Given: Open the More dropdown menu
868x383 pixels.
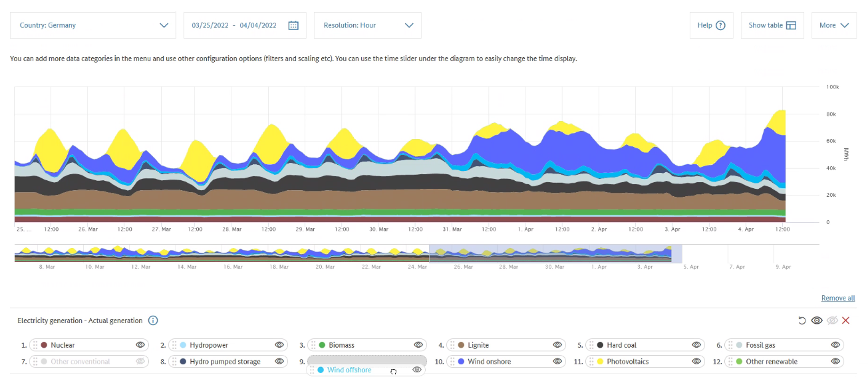Looking at the screenshot, I should [x=834, y=25].
